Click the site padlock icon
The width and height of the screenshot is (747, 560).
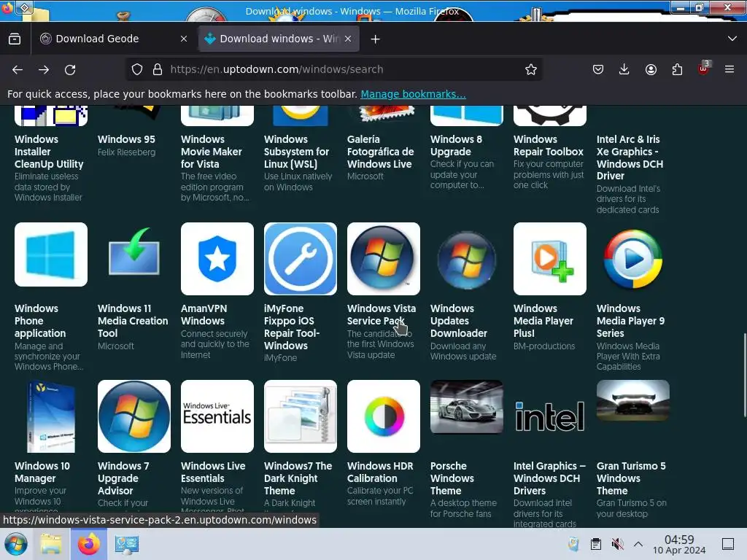point(158,69)
